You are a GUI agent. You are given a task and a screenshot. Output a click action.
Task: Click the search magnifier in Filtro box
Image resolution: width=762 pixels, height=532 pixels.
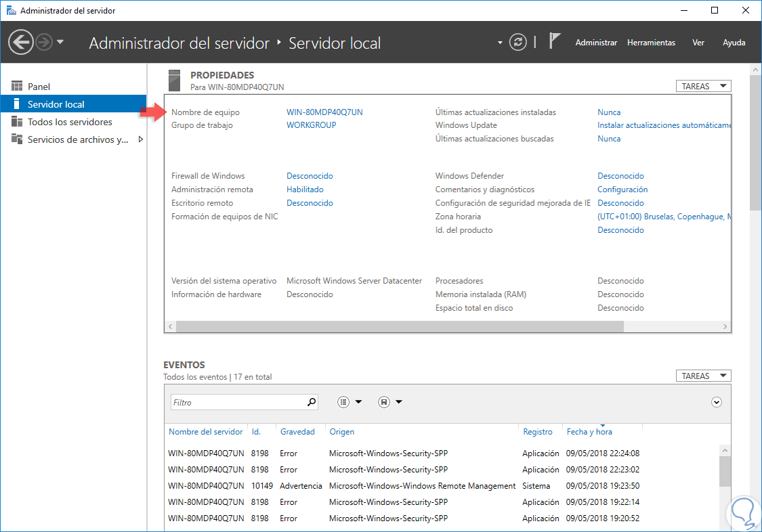click(312, 402)
